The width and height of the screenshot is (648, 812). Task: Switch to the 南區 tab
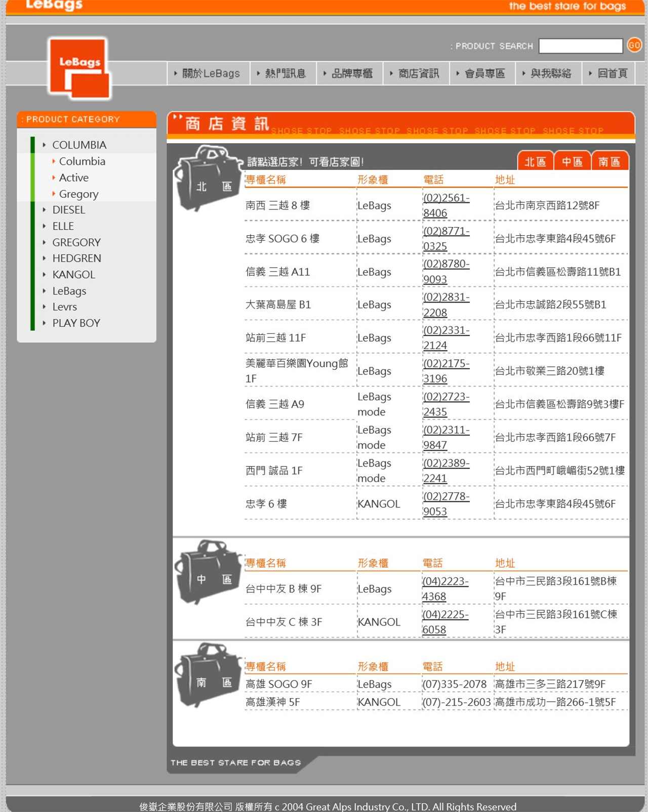coord(610,161)
